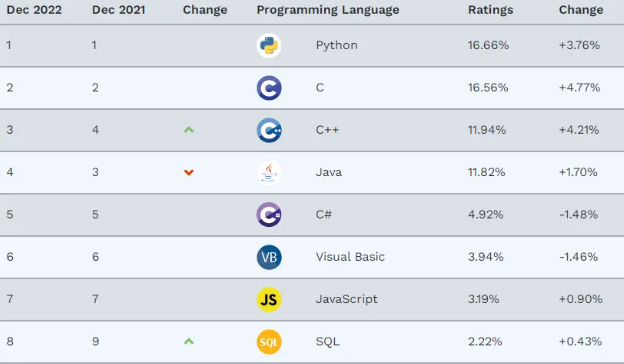624x364 pixels.
Task: Click the SQL logo icon
Action: [269, 342]
